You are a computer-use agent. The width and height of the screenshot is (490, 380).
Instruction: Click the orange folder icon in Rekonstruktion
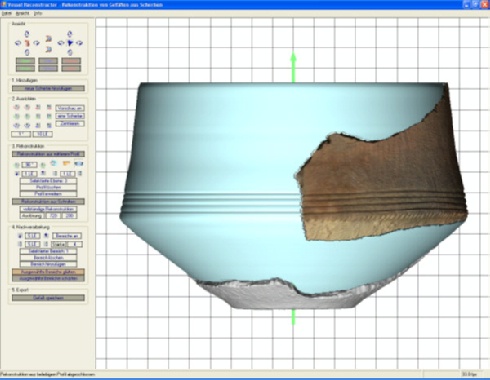coord(66,163)
